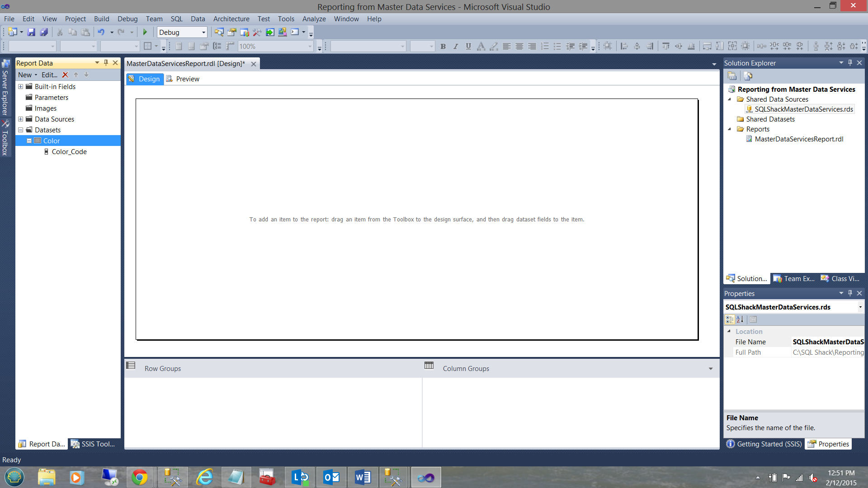Expand the Built-in Fields node
Viewport: 868px width, 488px height.
click(x=20, y=87)
